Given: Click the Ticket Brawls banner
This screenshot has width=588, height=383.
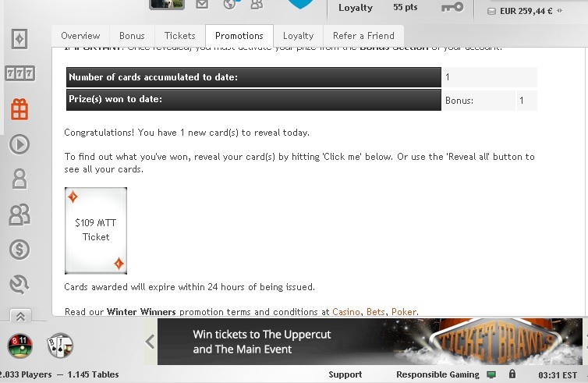Looking at the screenshot, I should [x=370, y=342].
